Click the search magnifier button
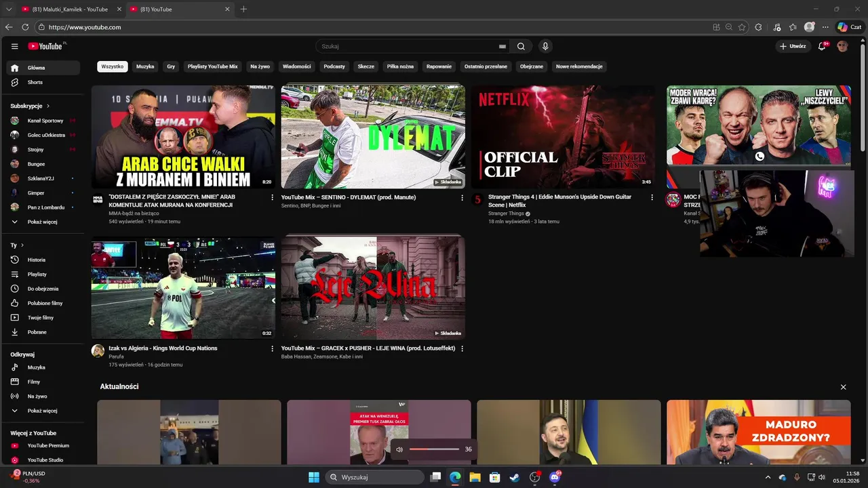Screen dimensions: 868x488 [521, 46]
